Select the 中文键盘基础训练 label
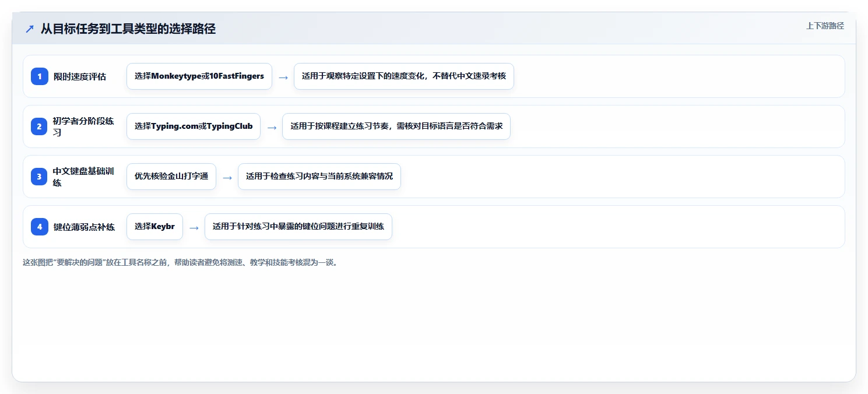Image resolution: width=868 pixels, height=394 pixels. 83,177
